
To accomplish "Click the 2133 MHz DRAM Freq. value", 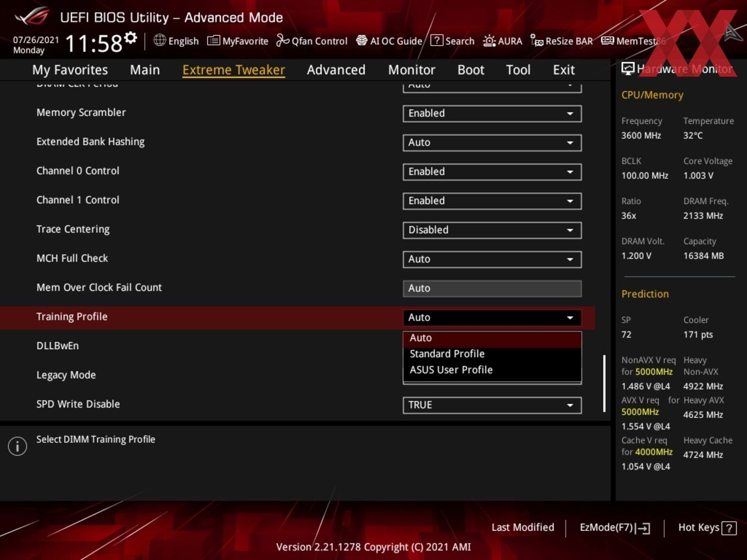I will coord(703,216).
